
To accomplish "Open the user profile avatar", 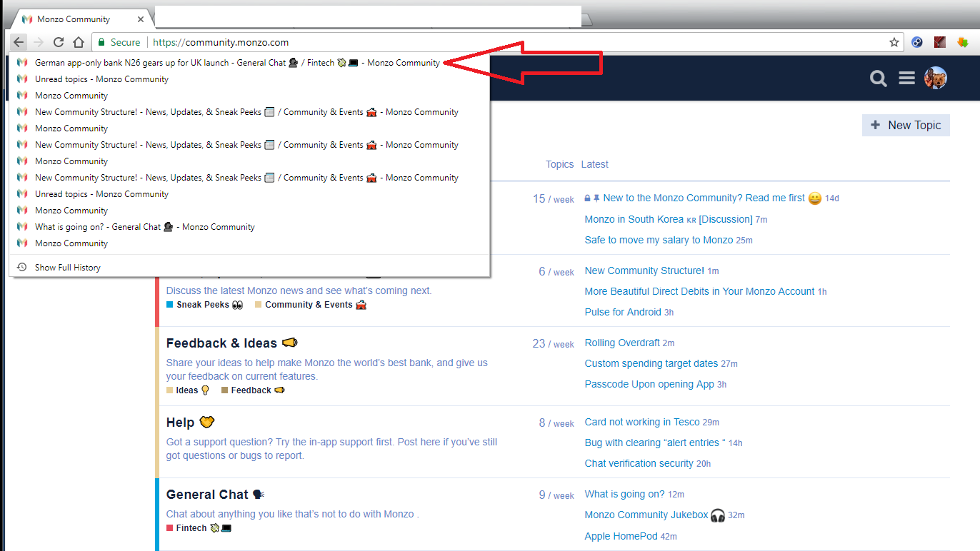I will (x=935, y=79).
